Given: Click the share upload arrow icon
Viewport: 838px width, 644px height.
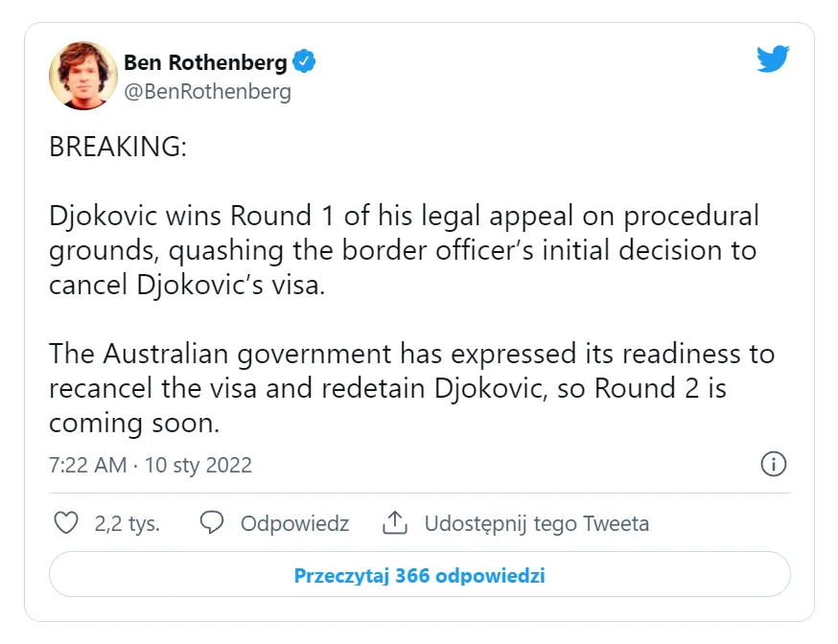Looking at the screenshot, I should pos(395,523).
